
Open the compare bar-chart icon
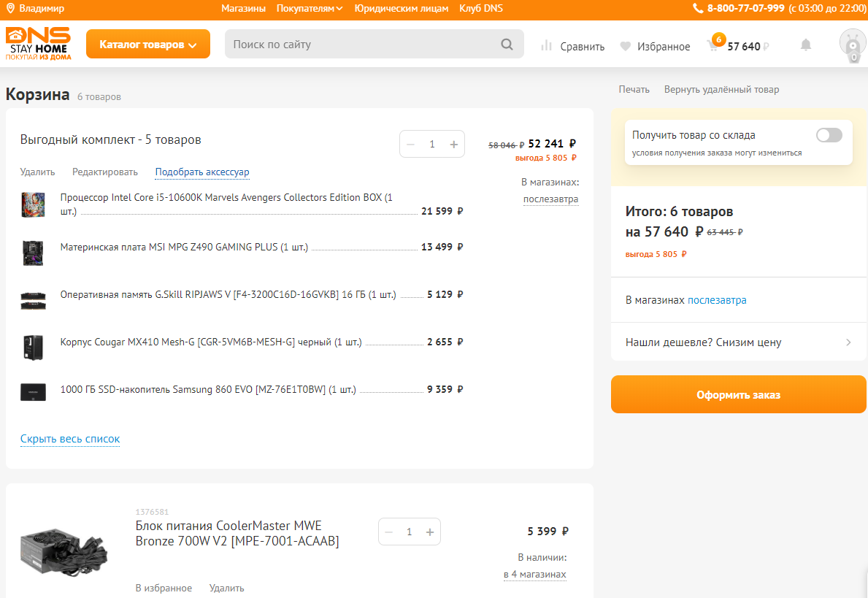point(546,46)
